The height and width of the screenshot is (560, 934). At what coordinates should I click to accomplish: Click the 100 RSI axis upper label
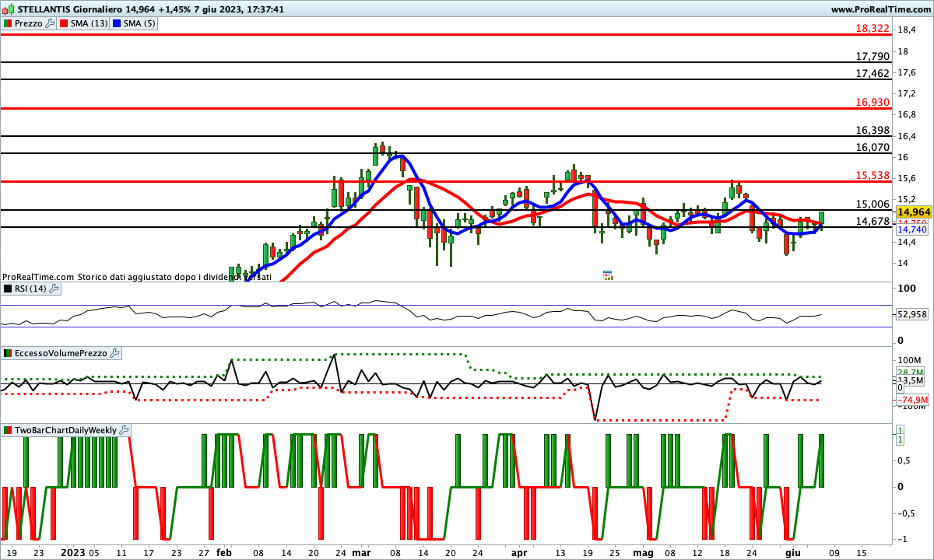click(x=905, y=289)
